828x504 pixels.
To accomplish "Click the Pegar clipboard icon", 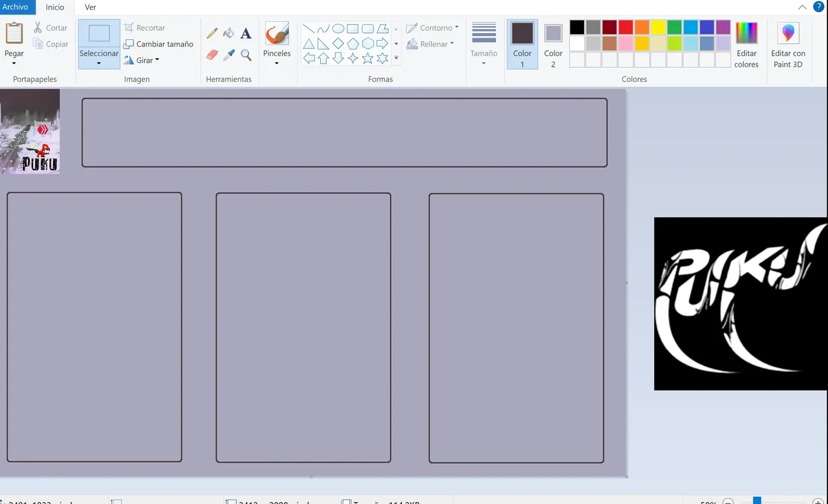I will coord(14,34).
